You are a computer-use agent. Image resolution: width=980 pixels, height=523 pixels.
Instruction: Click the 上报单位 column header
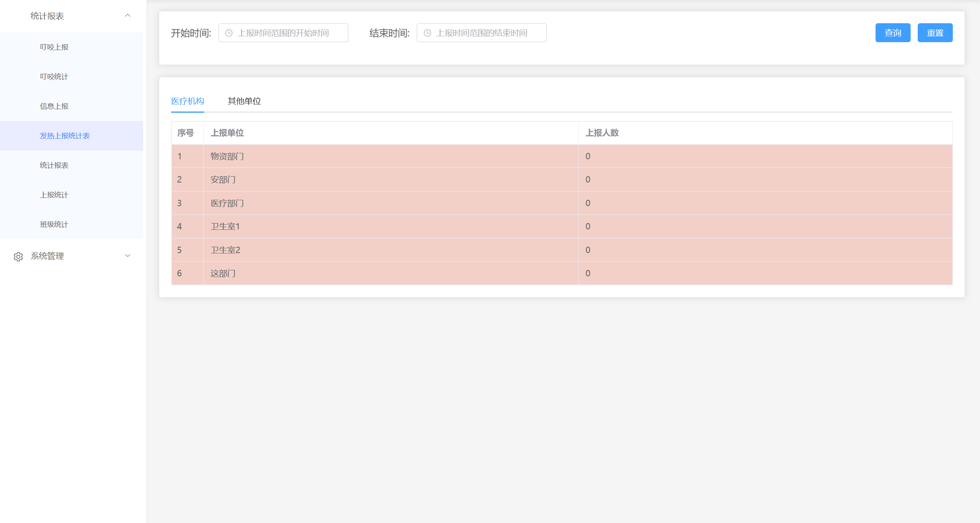click(x=391, y=133)
